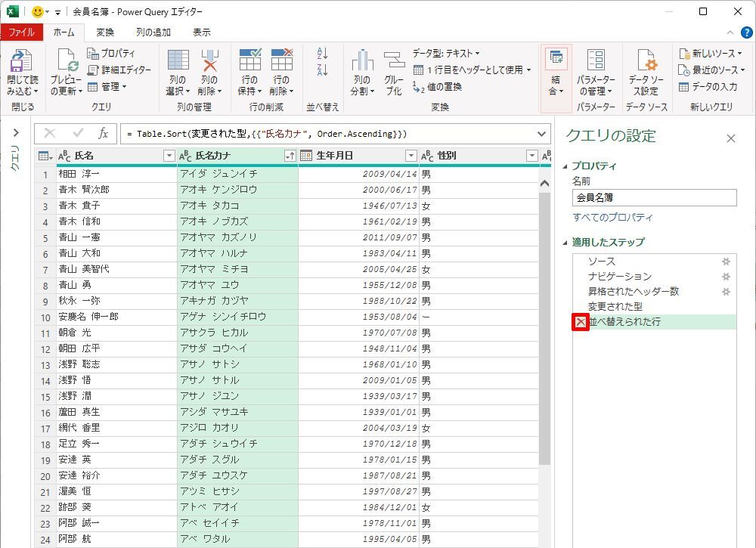The height and width of the screenshot is (548, 756).
Task: Expand the formula bar with the chevron
Action: point(541,134)
